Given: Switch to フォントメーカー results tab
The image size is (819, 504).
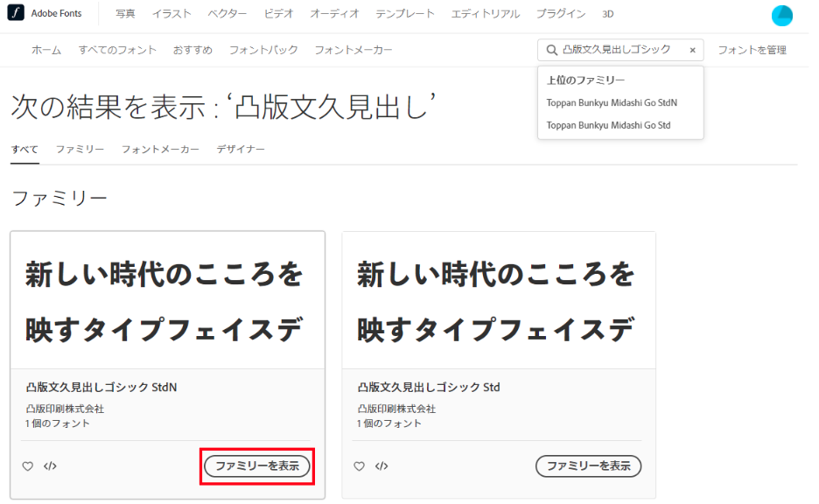Looking at the screenshot, I should (160, 150).
